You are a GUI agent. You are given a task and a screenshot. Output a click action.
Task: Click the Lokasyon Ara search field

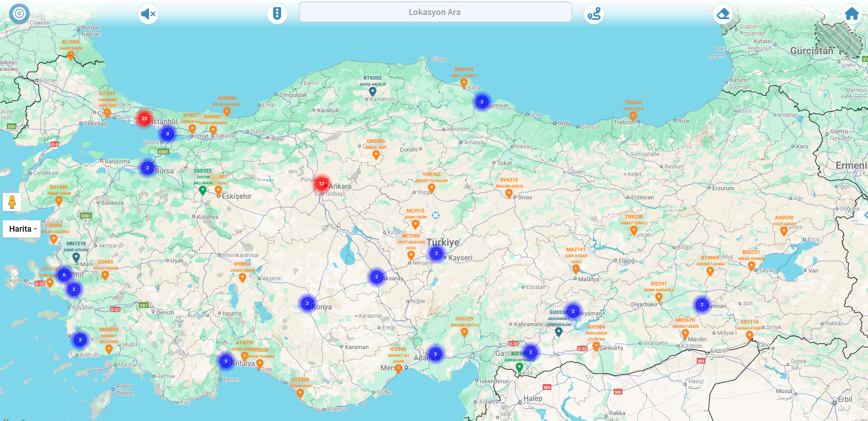click(435, 12)
